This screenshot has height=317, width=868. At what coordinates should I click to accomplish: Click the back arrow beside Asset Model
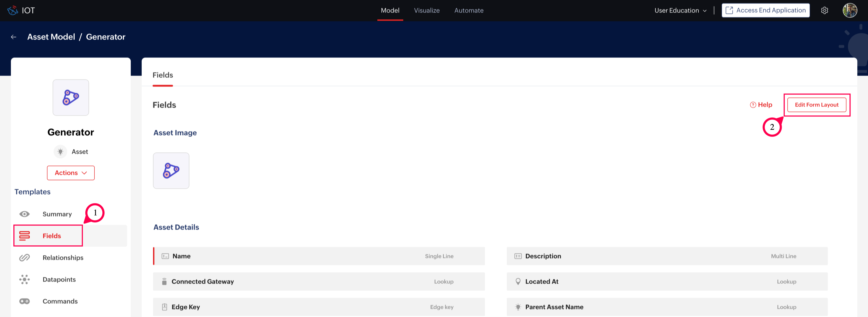pos(13,37)
